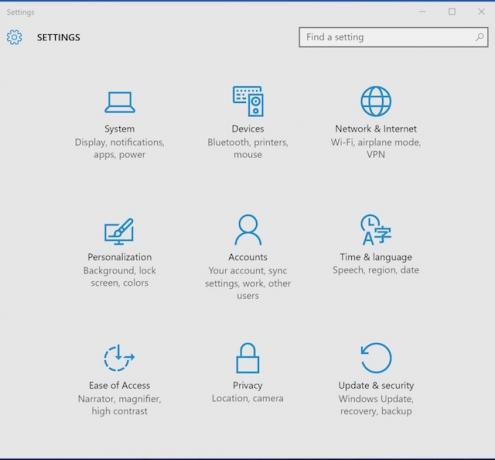
Task: Click the "Narrator, magnifier, high contrast" text
Action: click(119, 405)
